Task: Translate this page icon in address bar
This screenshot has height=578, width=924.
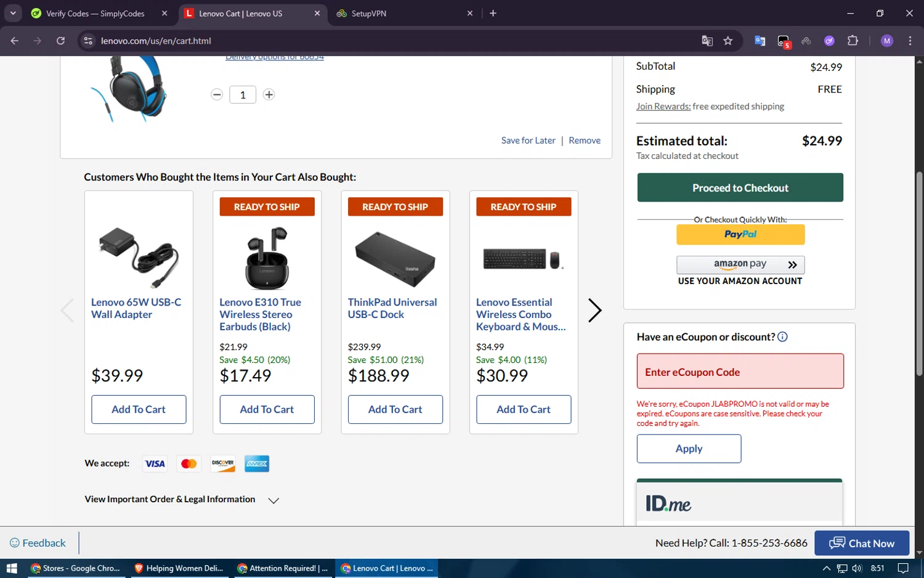Action: 707,41
